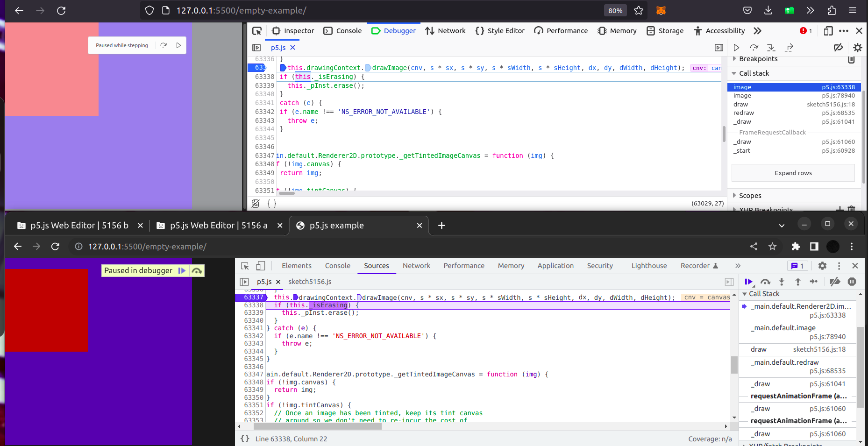Viewport: 868px width, 446px height.
Task: Show more Firefox devtools tabs chevron
Action: [x=757, y=31]
